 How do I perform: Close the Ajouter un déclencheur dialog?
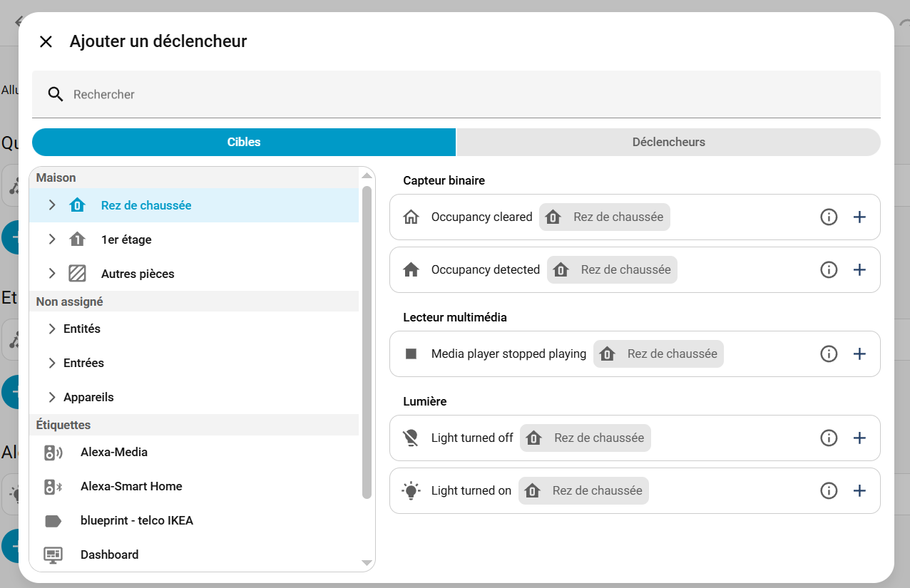[46, 42]
